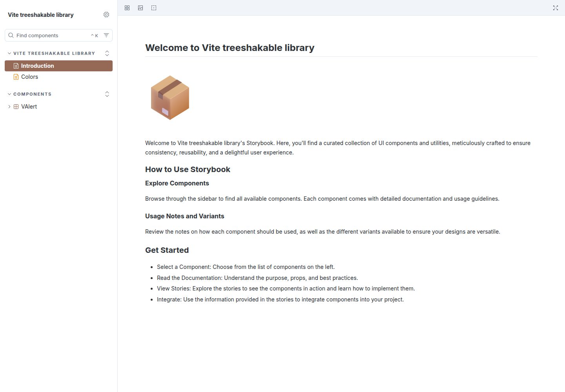The width and height of the screenshot is (565, 392).
Task: Click the Welcome to Vite treeshakable library heading
Action: tap(230, 48)
